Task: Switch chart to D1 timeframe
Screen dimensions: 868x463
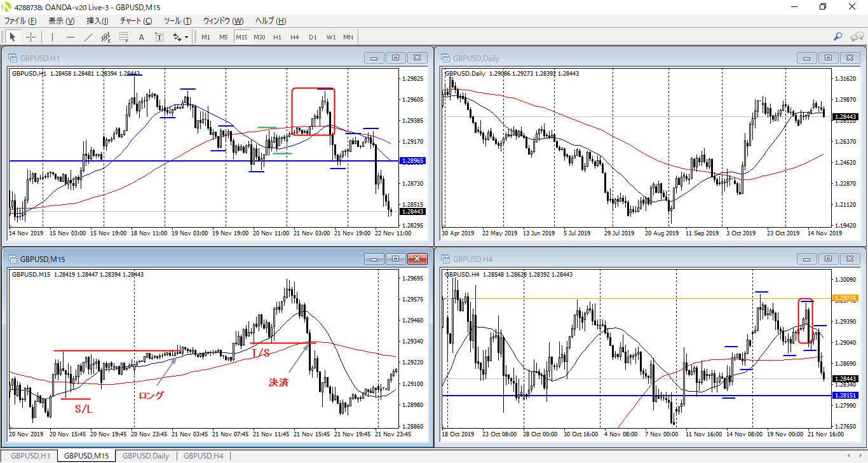Action: pyautogui.click(x=313, y=37)
